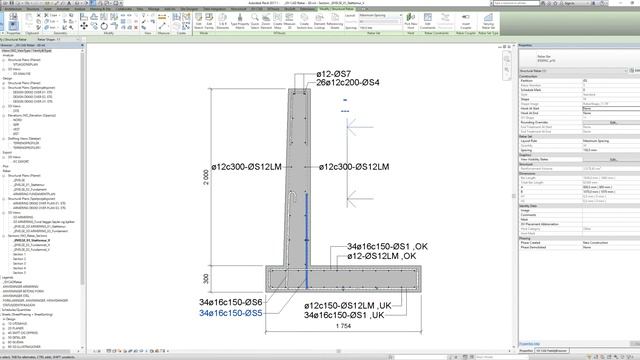Image resolution: width=640 pixels, height=360 pixels.
Task: Click the Edit Constraints tool
Action: point(428,21)
